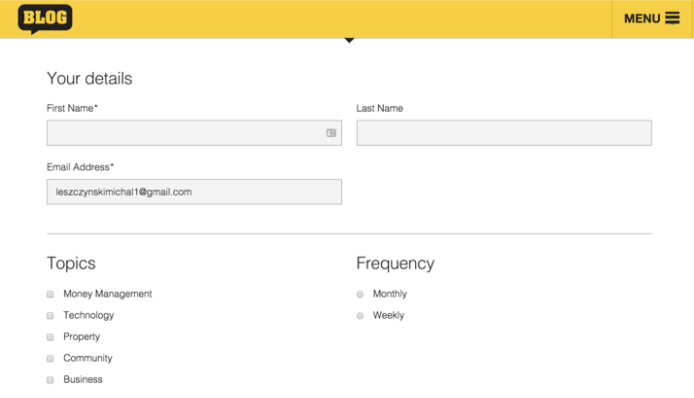694x398 pixels.
Task: Click the Email Address input field
Action: coord(194,192)
